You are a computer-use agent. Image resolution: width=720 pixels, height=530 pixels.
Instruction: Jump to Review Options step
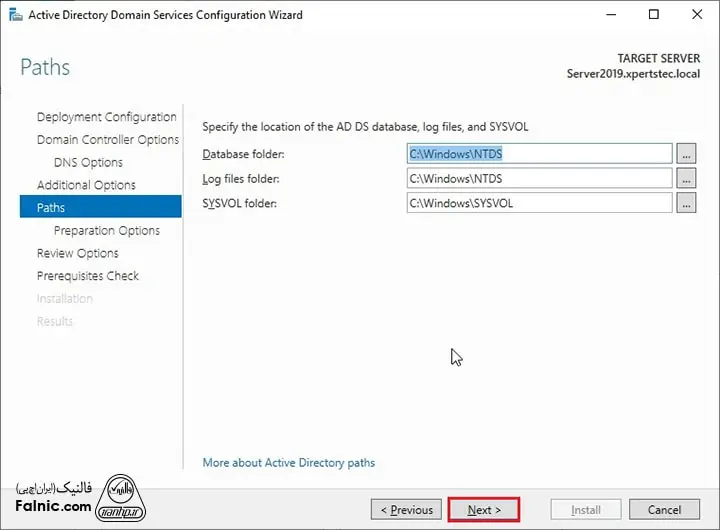pyautogui.click(x=78, y=253)
